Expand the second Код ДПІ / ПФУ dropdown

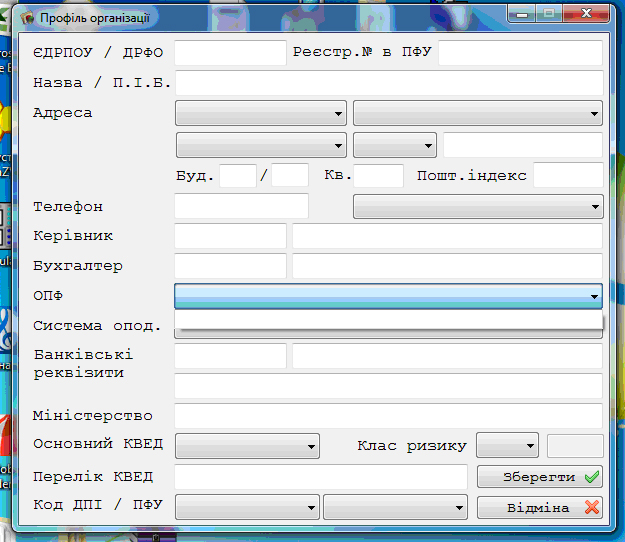[x=396, y=507]
